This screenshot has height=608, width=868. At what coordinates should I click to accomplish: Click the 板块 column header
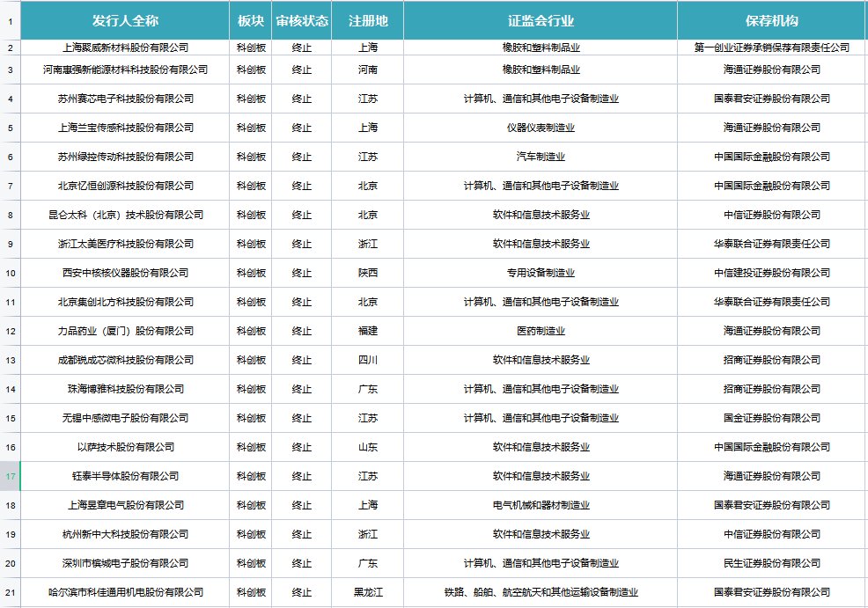coord(251,21)
